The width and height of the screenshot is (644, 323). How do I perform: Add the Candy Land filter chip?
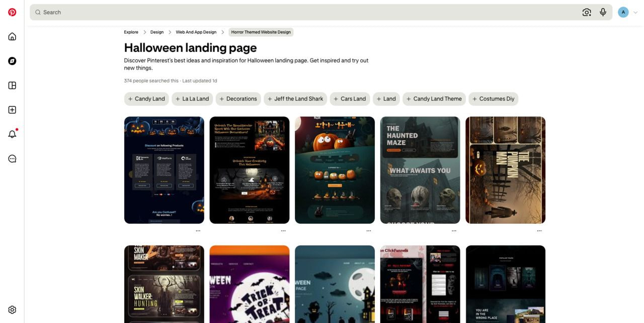pos(146,99)
